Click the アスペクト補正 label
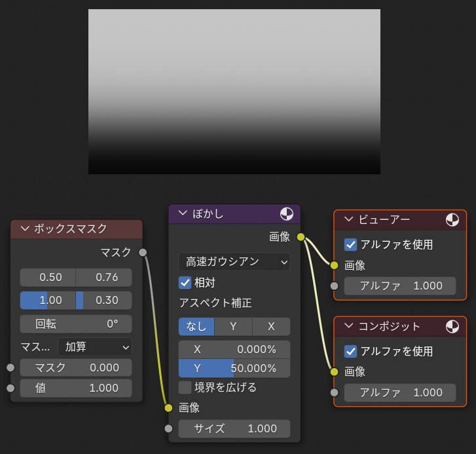This screenshot has width=476, height=454. pyautogui.click(x=215, y=303)
